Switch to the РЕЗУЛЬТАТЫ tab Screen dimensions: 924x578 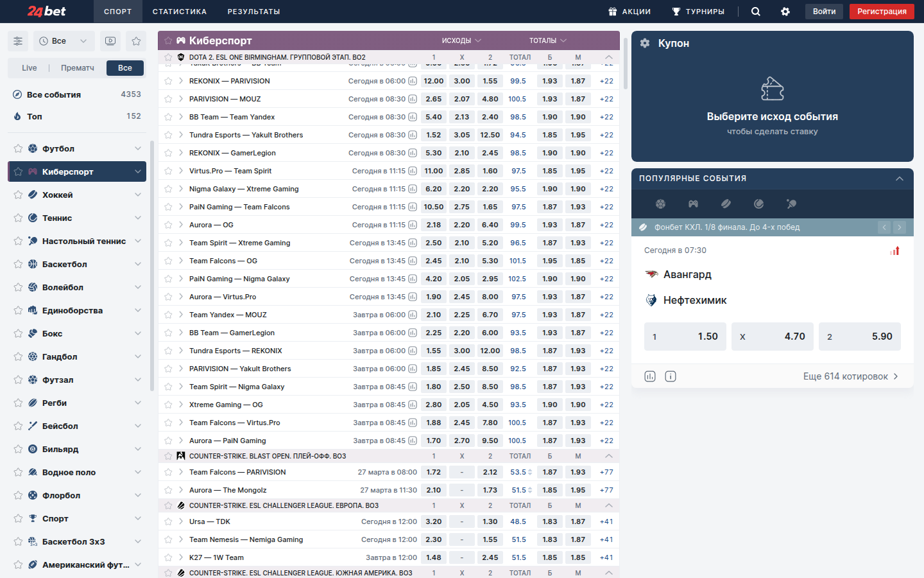253,12
